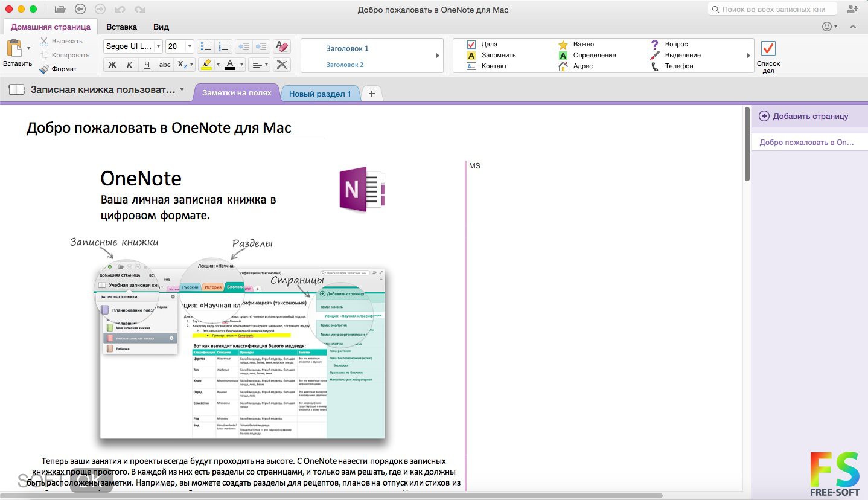The height and width of the screenshot is (500, 868).
Task: Open the paste options dropdown arrow
Action: pos(28,48)
